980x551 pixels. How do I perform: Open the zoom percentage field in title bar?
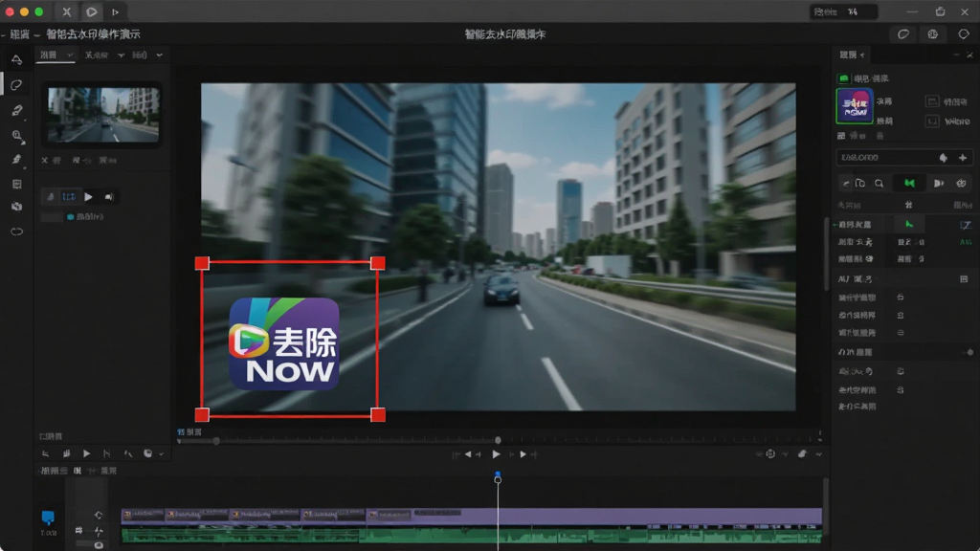point(843,11)
